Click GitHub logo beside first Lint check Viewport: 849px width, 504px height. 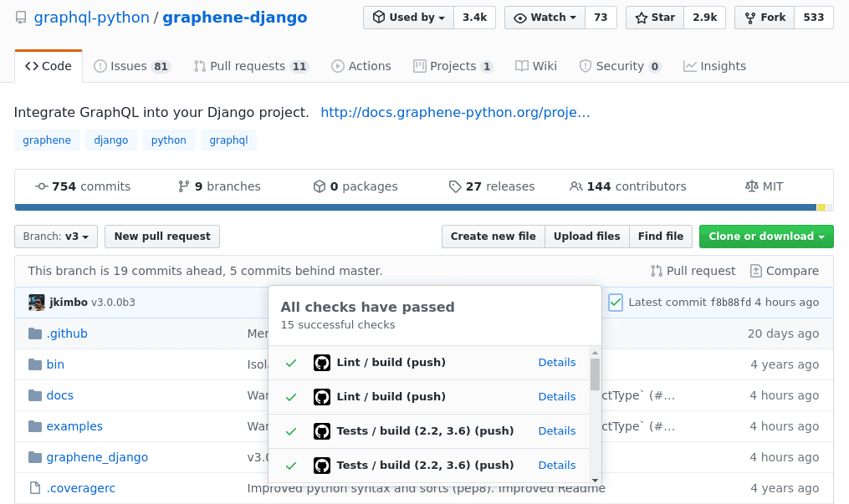(x=322, y=363)
